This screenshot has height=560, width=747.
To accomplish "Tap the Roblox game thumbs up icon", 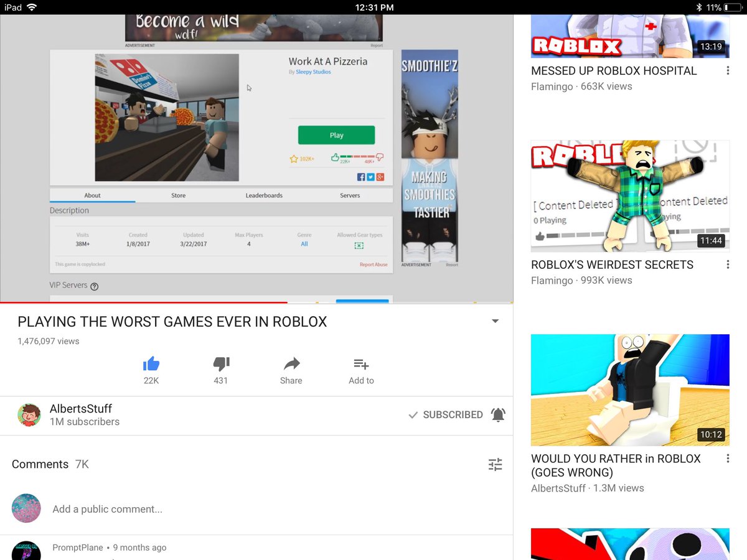I will [335, 157].
